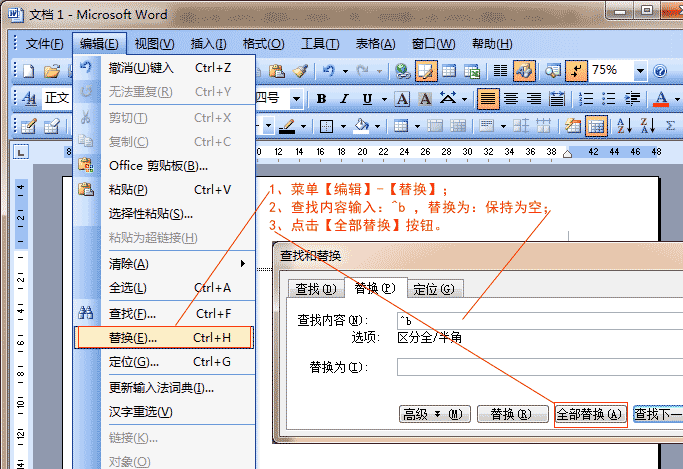
Task: Click the character scaling icon
Action: point(448,99)
